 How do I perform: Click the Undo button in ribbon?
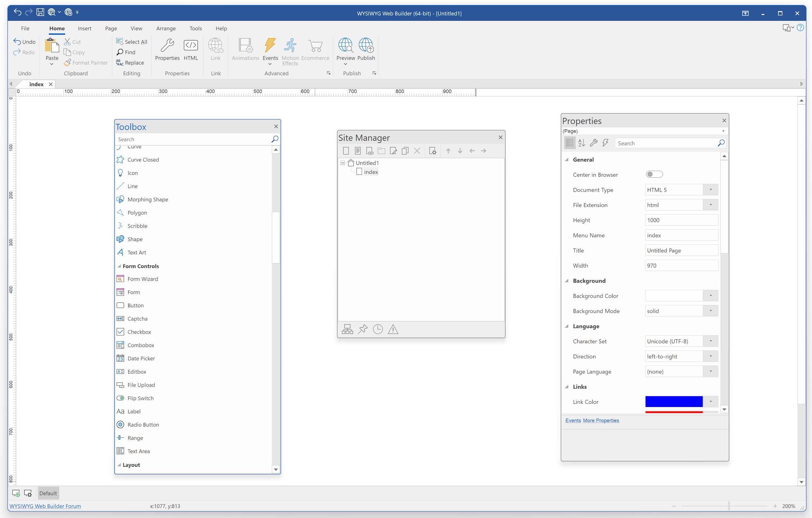[24, 42]
